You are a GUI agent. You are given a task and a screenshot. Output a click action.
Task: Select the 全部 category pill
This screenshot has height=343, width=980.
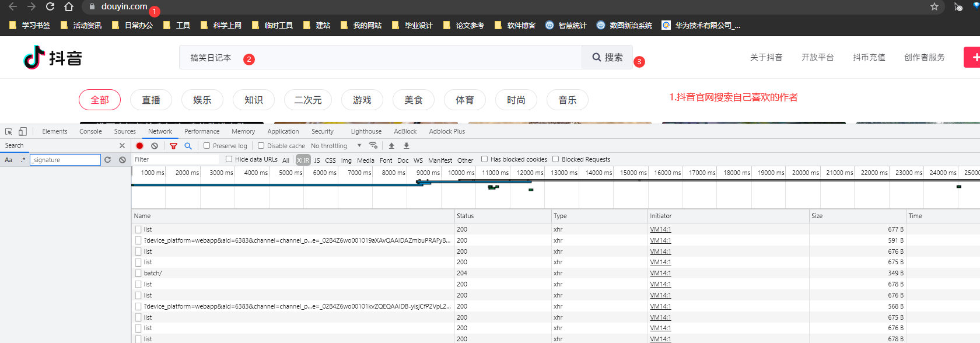(x=100, y=100)
